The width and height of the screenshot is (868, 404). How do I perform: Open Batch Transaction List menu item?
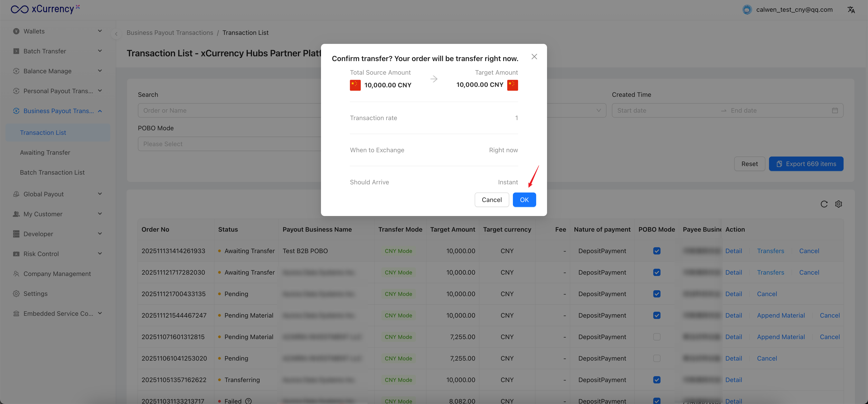click(x=52, y=172)
